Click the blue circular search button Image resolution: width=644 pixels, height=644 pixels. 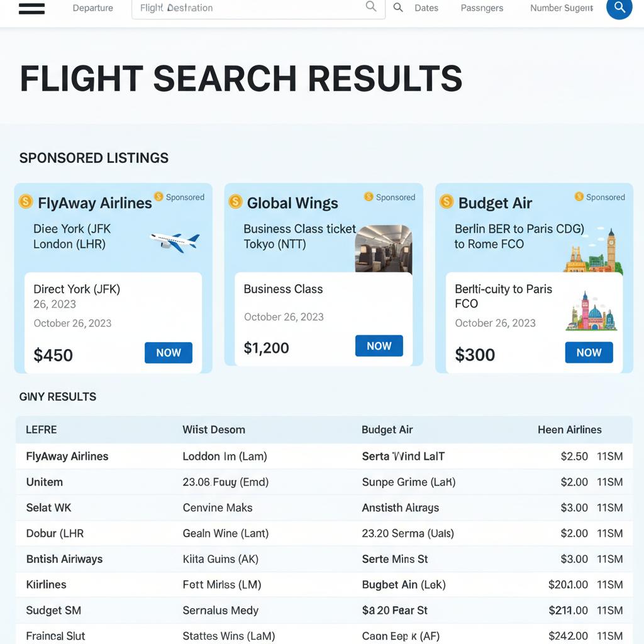619,8
